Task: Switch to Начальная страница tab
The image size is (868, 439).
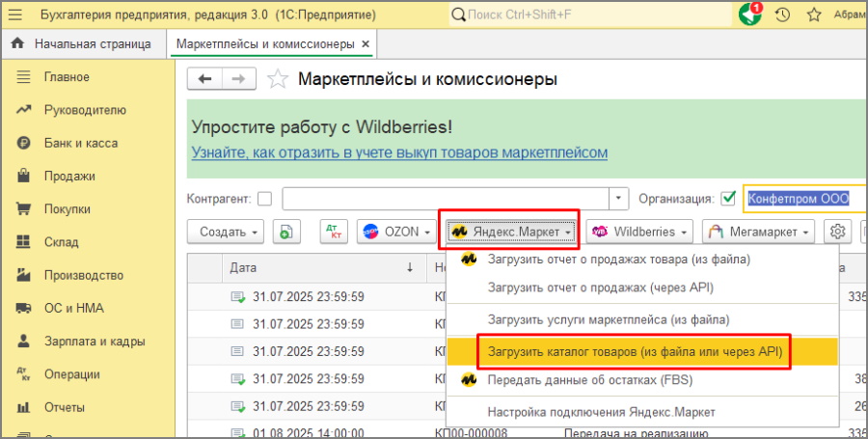Action: [x=84, y=43]
